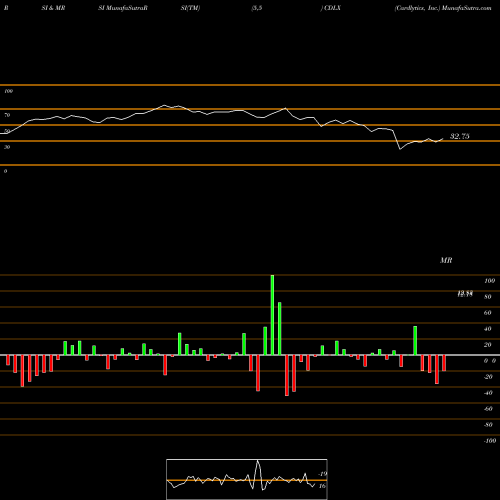Click the overlapping 12.88 value label
Image resolution: width=500 pixels, height=500 pixels.
[465, 294]
